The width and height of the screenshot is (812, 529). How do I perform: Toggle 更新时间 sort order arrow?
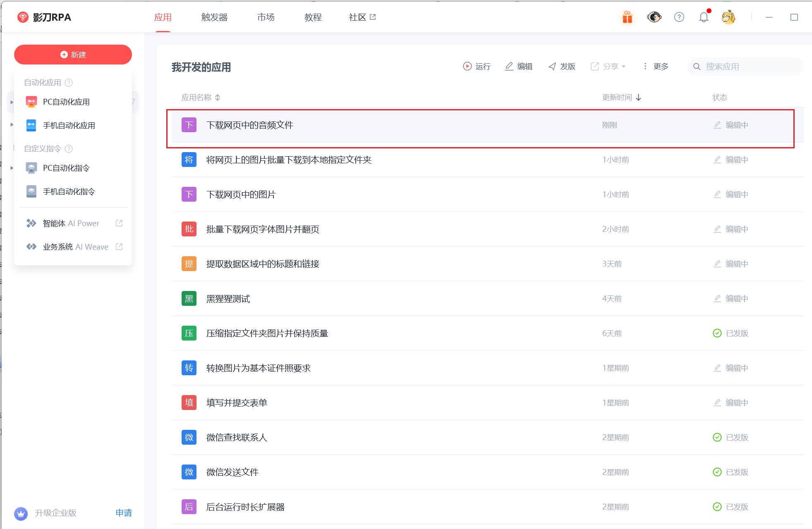click(x=639, y=98)
